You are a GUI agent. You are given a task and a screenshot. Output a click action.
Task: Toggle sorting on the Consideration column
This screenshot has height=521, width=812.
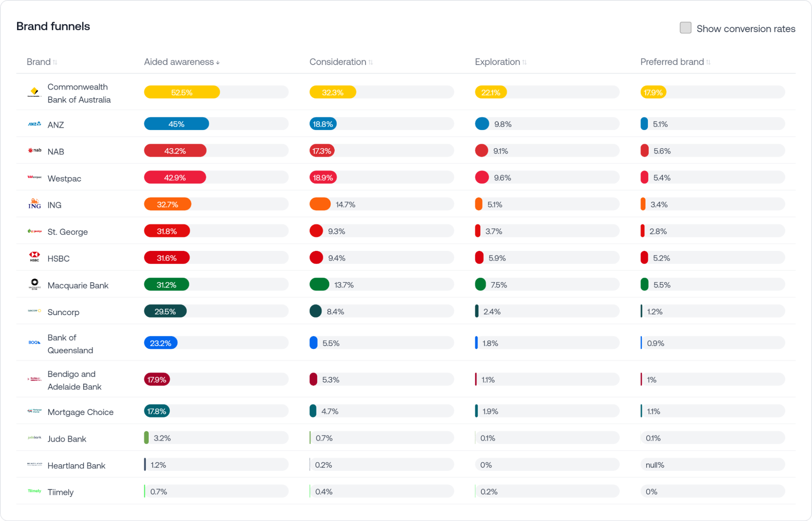point(370,62)
